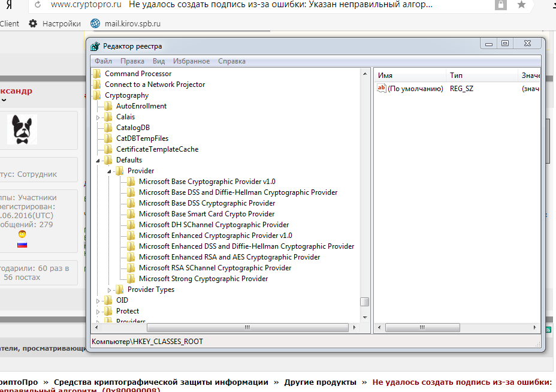Click the tree pane scroll down arrow

coord(364,318)
